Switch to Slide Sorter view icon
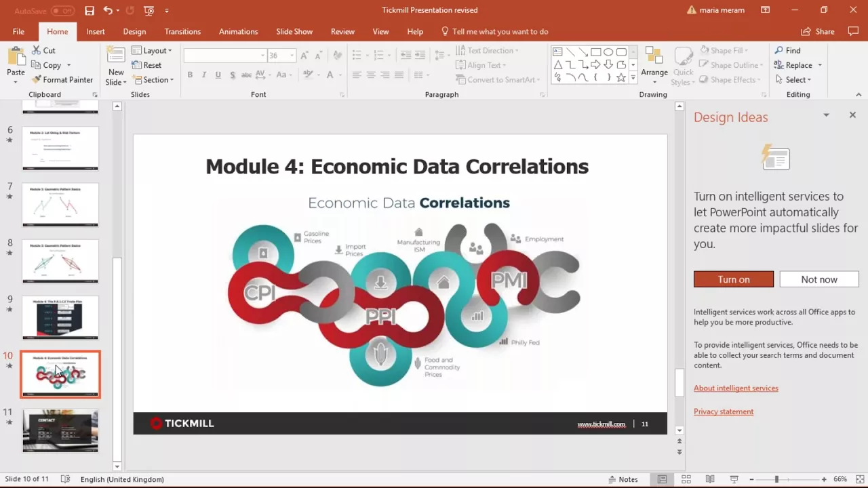The image size is (868, 488). [686, 479]
